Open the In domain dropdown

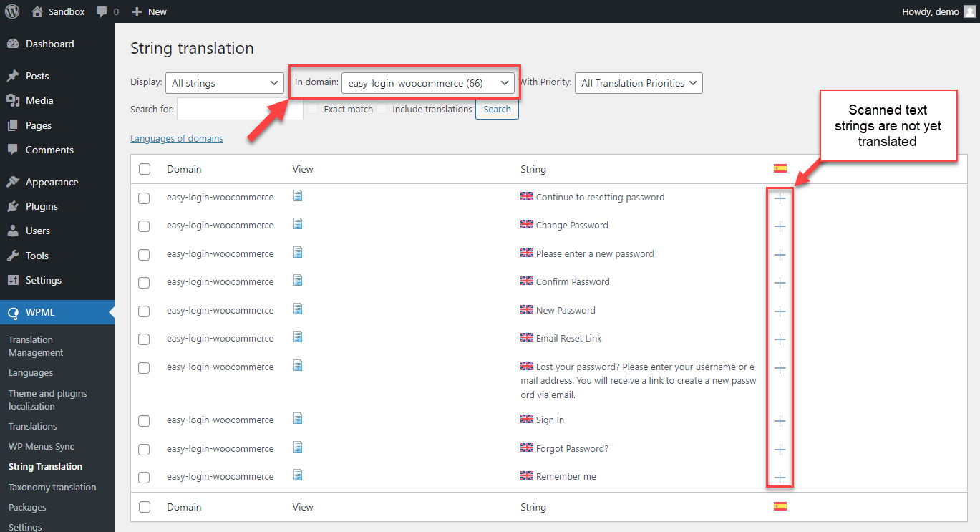click(x=429, y=83)
